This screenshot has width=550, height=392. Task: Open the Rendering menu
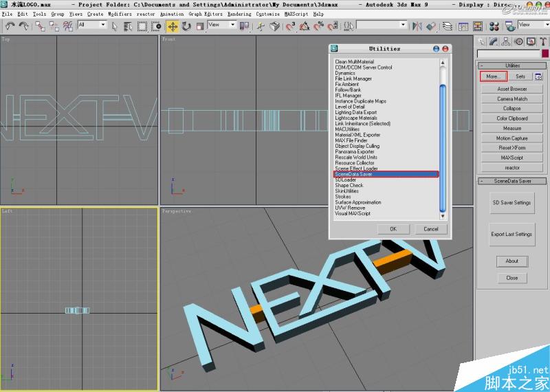coord(239,14)
